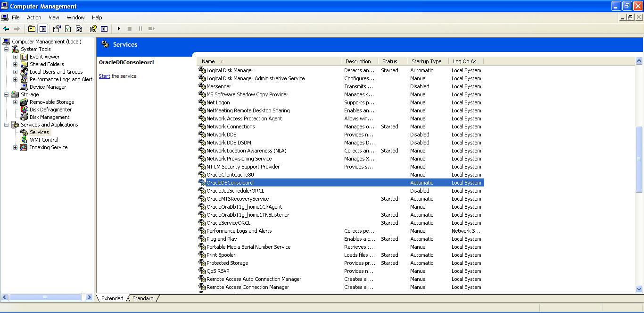Sort services by the Name column header
Screen dimensions: 644x313
(269, 61)
